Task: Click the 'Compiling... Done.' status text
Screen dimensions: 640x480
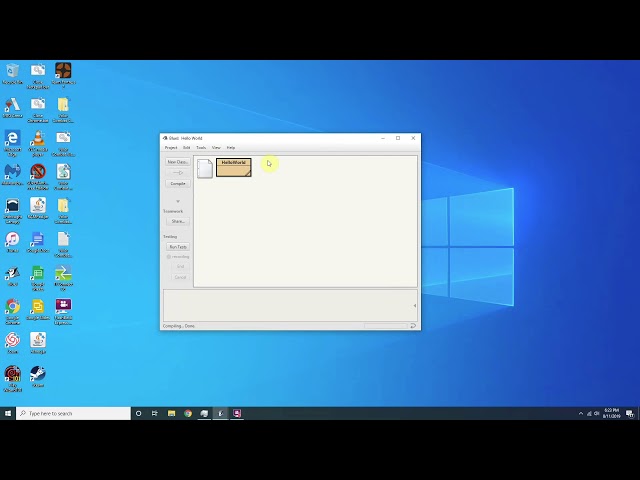Action: (x=179, y=326)
